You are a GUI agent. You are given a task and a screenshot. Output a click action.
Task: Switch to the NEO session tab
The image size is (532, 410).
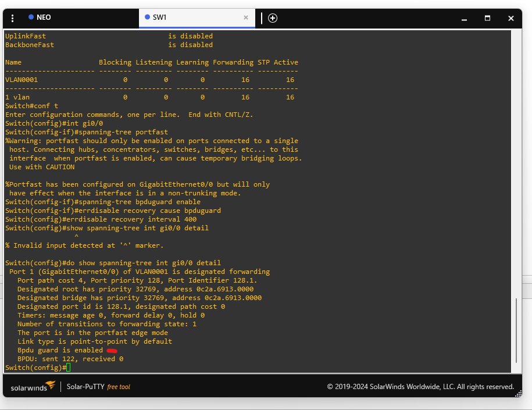71,18
